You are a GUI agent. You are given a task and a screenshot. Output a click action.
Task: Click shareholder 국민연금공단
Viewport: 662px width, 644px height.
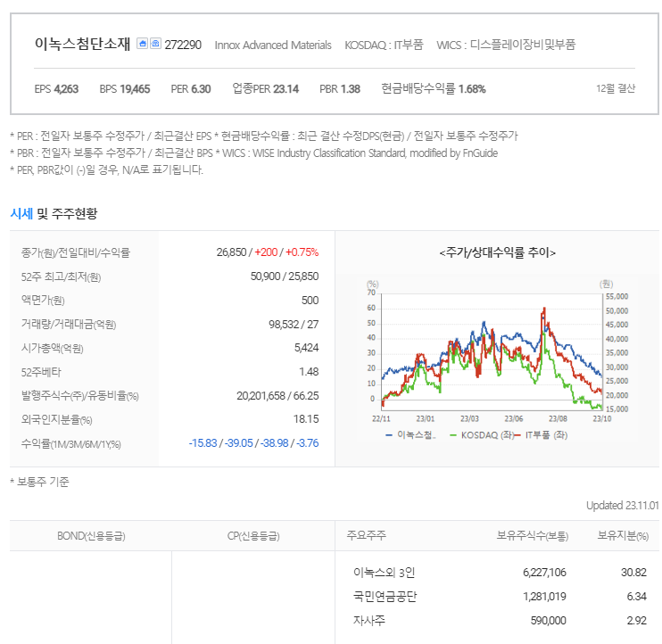pos(385,597)
